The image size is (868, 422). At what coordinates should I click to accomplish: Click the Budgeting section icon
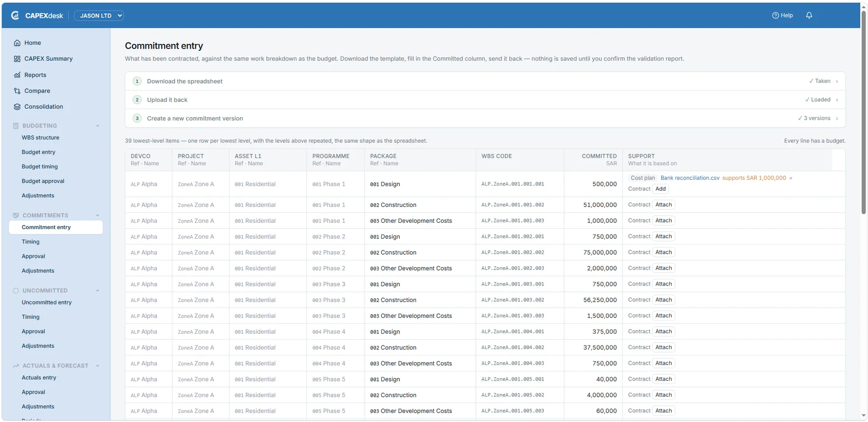pos(16,126)
